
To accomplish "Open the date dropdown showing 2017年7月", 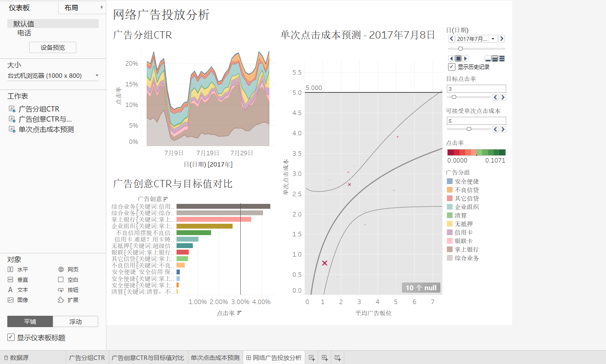I will 477,39.
